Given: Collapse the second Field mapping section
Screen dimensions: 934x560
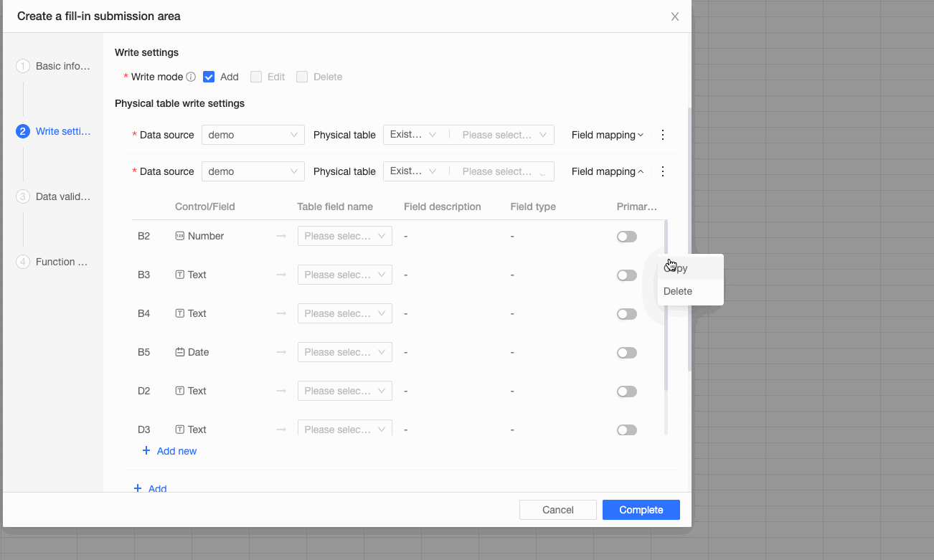Looking at the screenshot, I should [x=608, y=171].
